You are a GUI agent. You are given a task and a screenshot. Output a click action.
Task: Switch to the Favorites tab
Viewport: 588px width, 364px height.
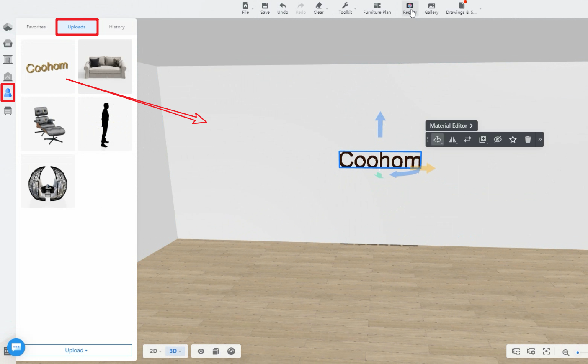pos(36,27)
